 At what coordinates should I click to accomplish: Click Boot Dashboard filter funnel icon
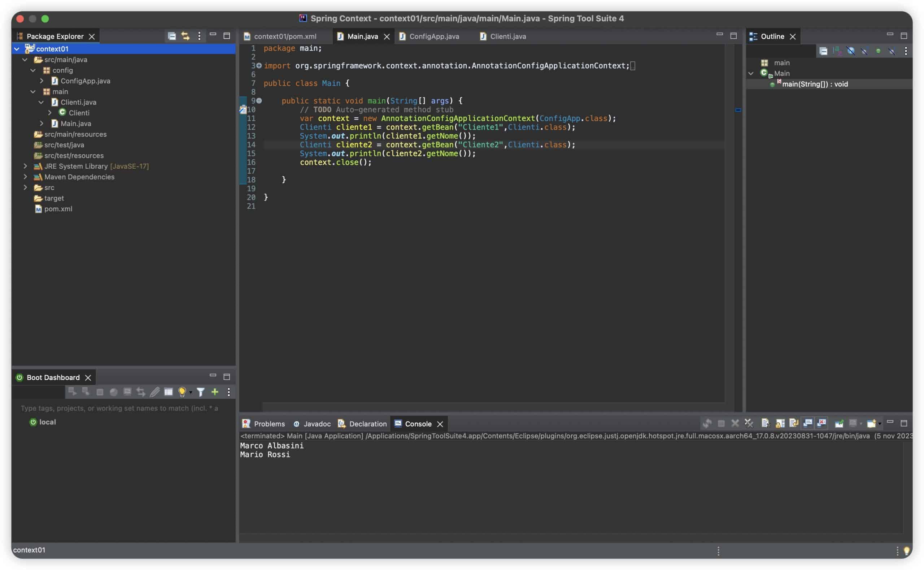pyautogui.click(x=201, y=392)
